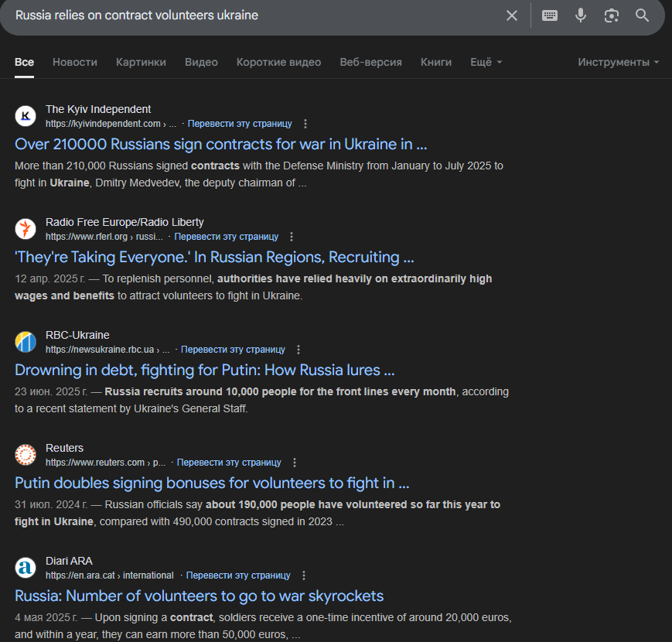The image size is (672, 642).
Task: Open search by image camera icon
Action: click(611, 15)
